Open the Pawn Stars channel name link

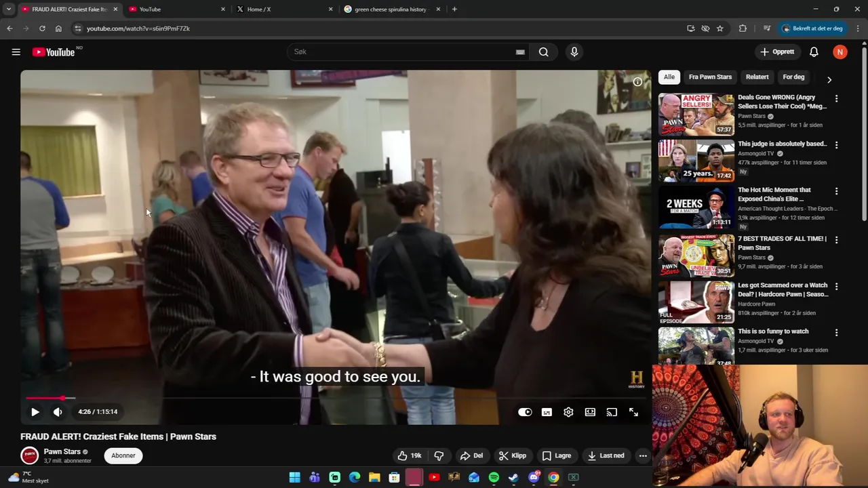point(62,451)
